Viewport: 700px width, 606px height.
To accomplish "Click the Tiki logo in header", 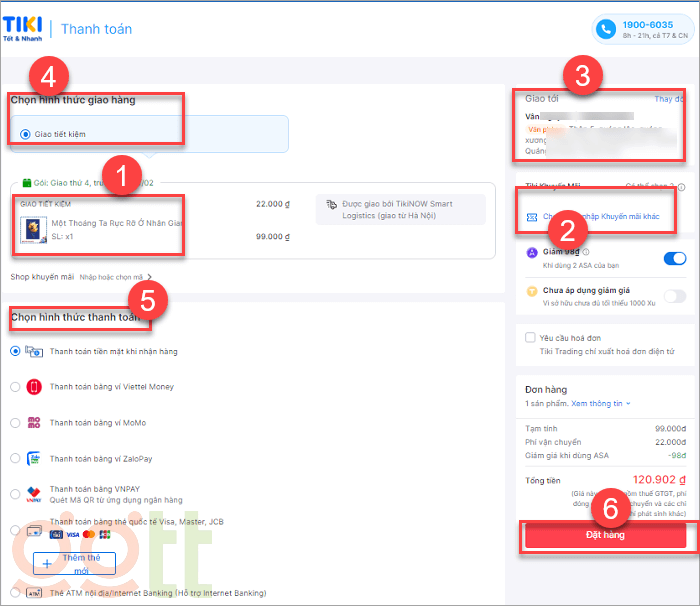I will point(25,30).
